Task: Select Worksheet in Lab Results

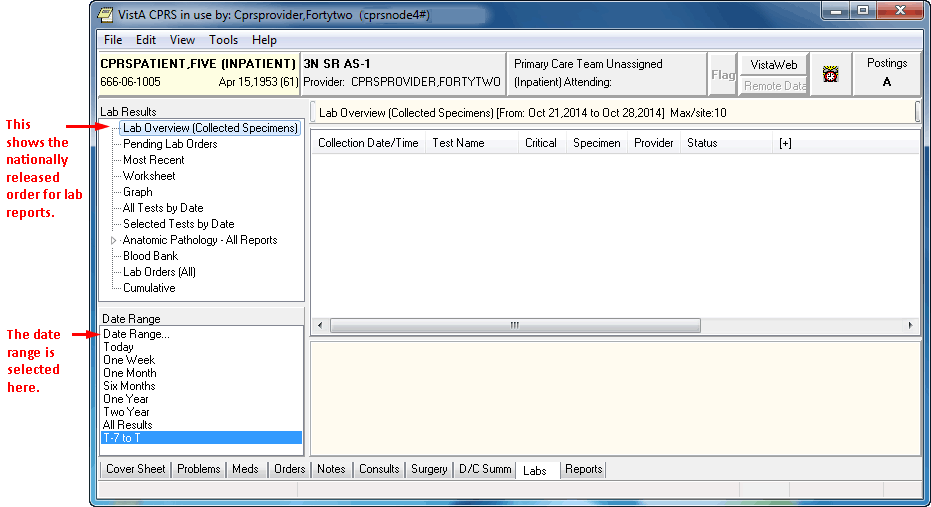Action: point(149,176)
